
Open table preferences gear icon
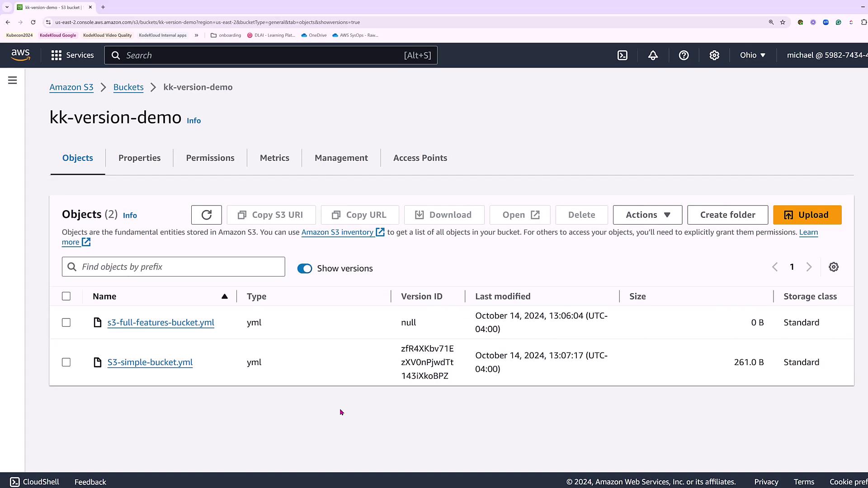834,267
